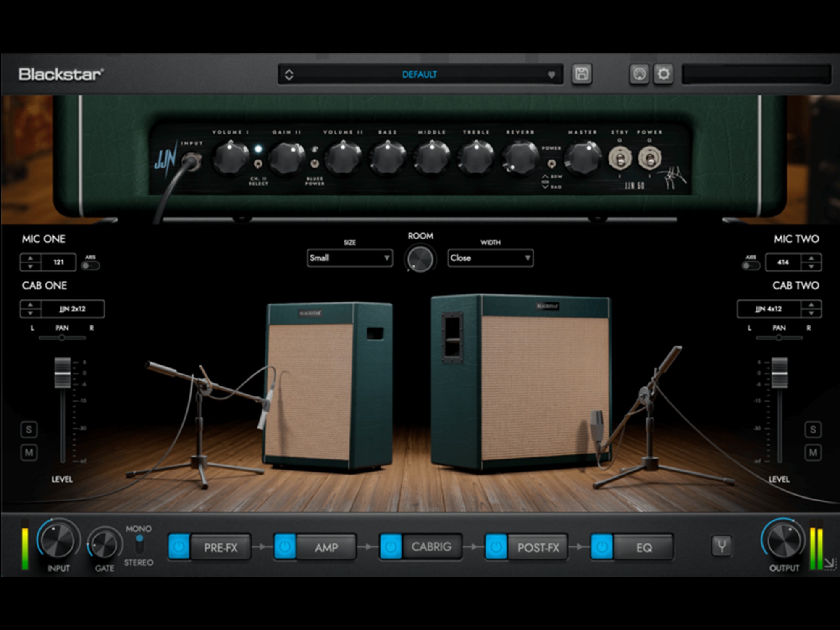Open the EQ tab
The width and height of the screenshot is (840, 630).
tap(644, 547)
